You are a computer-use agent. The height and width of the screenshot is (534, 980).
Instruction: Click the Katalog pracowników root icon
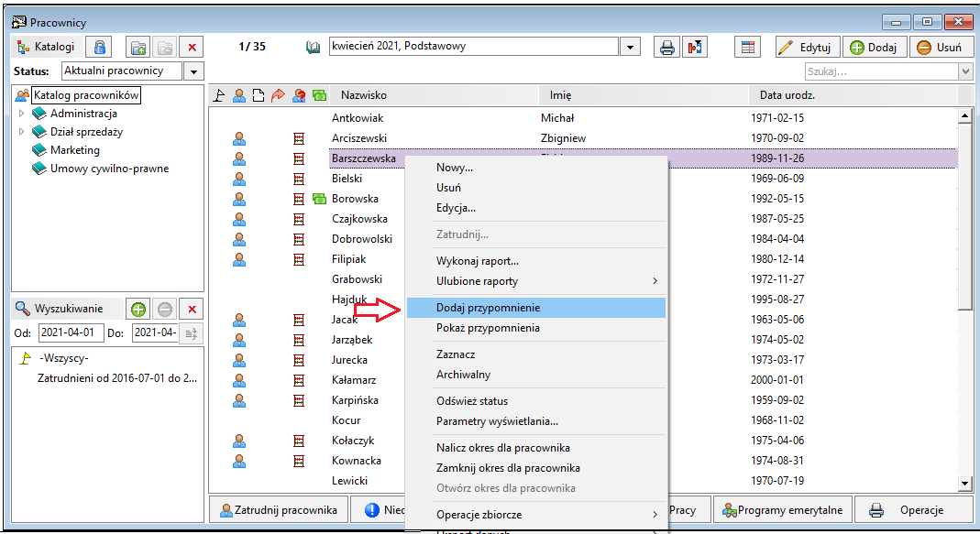tap(23, 95)
